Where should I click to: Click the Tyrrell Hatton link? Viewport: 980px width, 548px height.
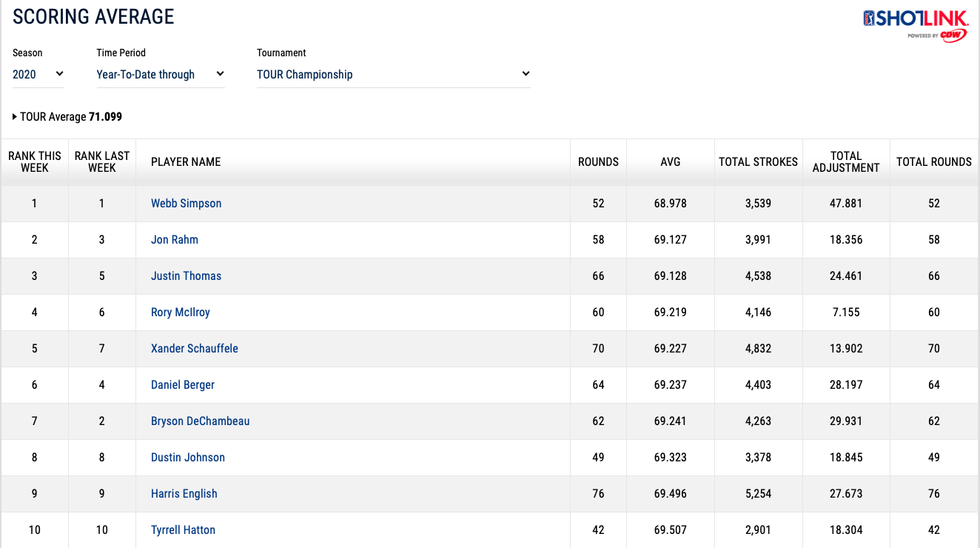click(x=183, y=530)
